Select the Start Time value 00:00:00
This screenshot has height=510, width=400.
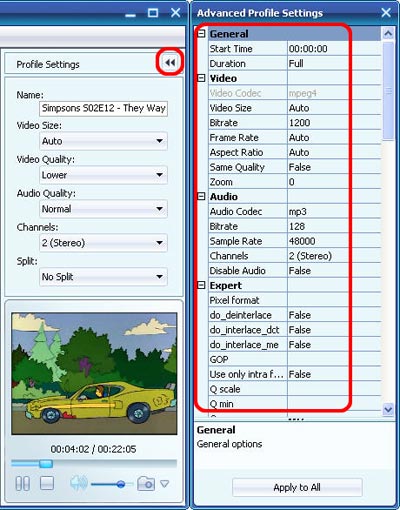(x=308, y=49)
